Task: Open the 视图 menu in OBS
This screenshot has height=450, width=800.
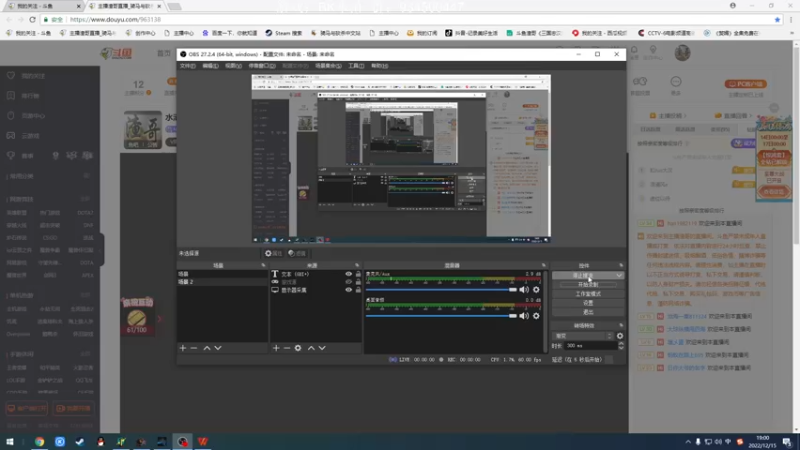Action: 233,66
